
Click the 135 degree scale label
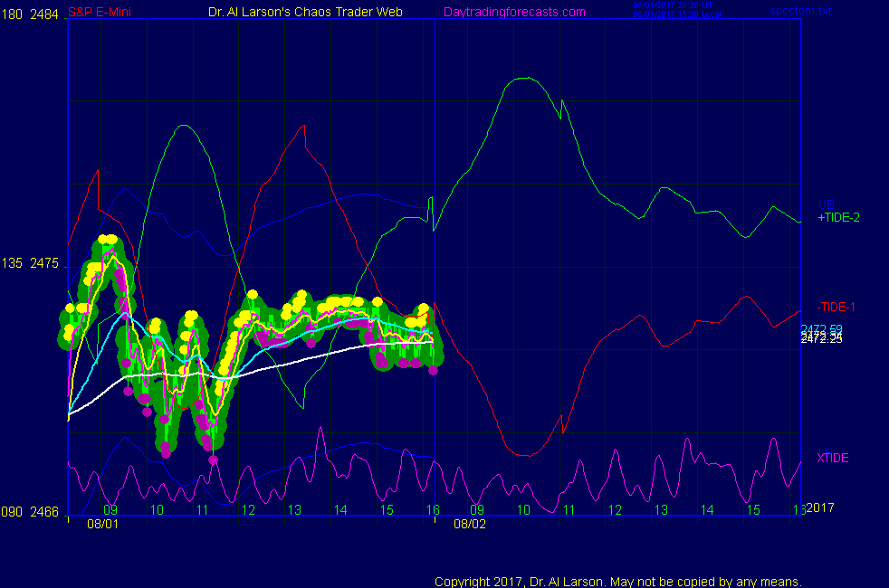12,264
